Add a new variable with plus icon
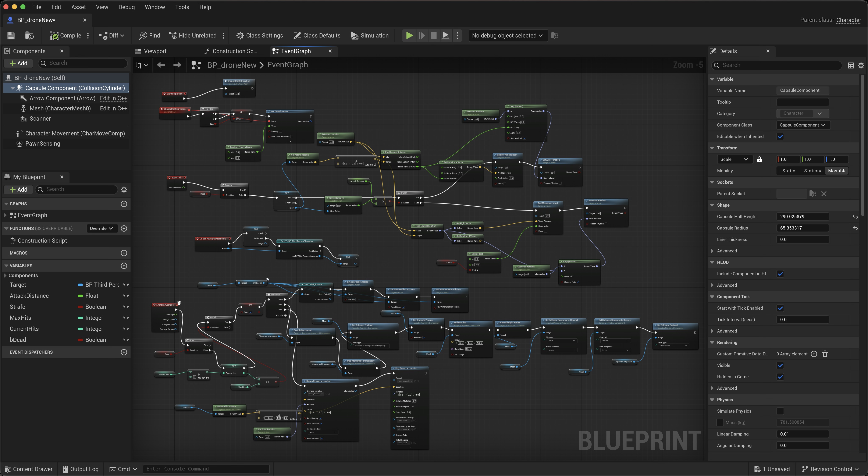 pos(124,266)
